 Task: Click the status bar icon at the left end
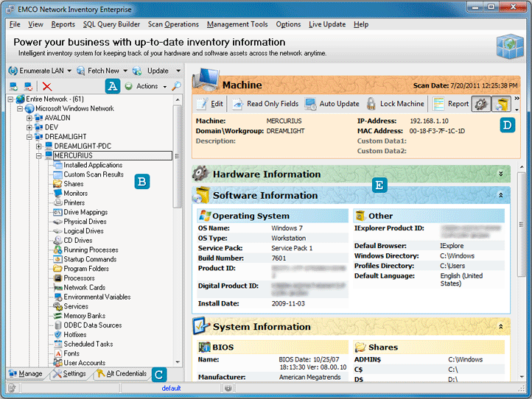tap(12, 388)
